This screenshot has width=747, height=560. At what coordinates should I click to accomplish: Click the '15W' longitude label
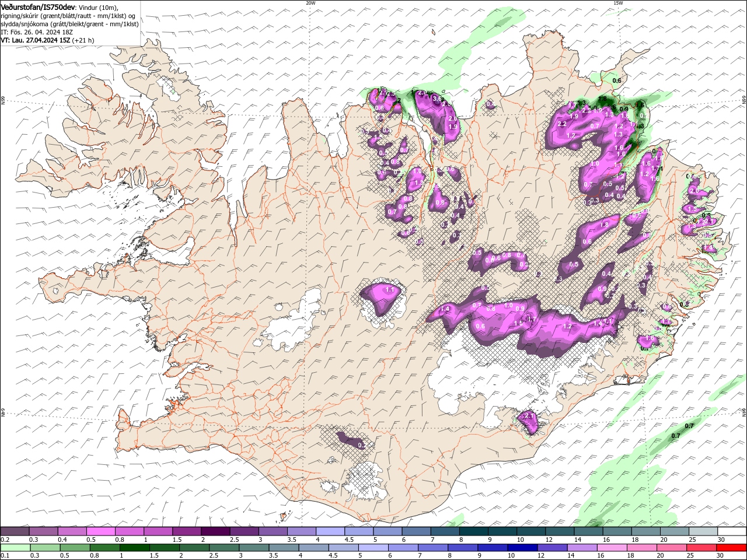(x=617, y=3)
